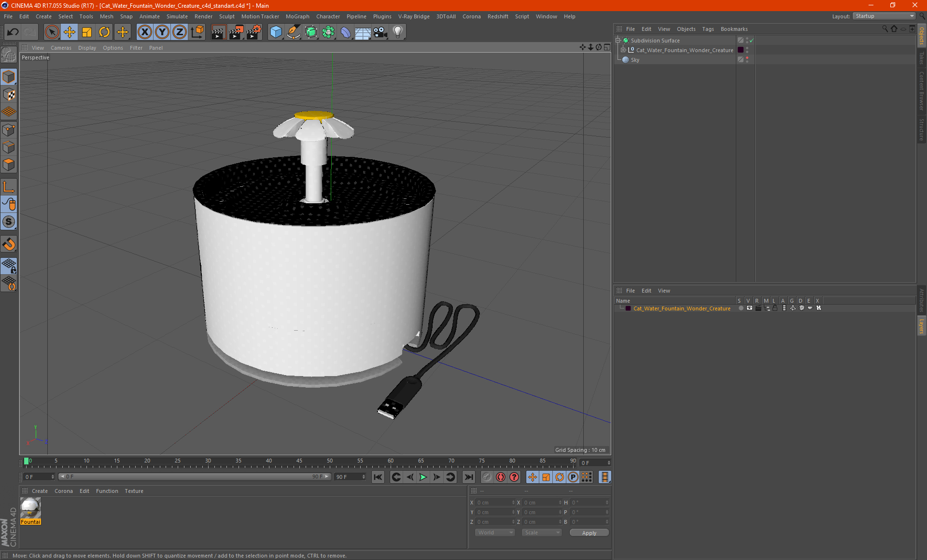Render active view with clapperboard icon

(218, 32)
